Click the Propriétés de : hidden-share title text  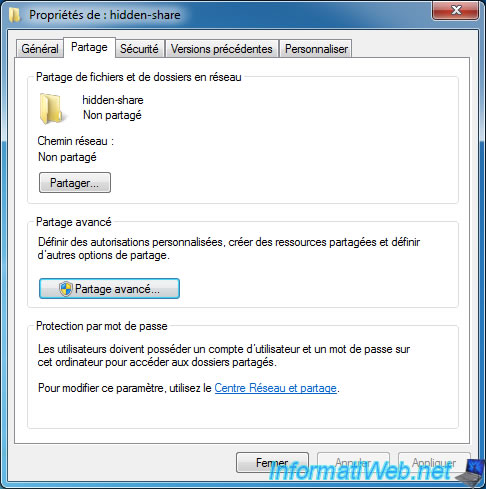(x=105, y=15)
